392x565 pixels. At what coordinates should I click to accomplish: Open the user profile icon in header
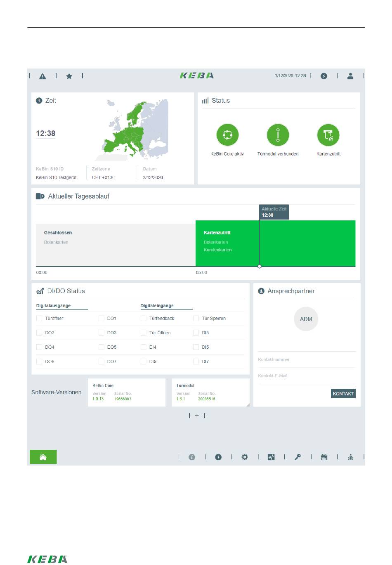(350, 76)
